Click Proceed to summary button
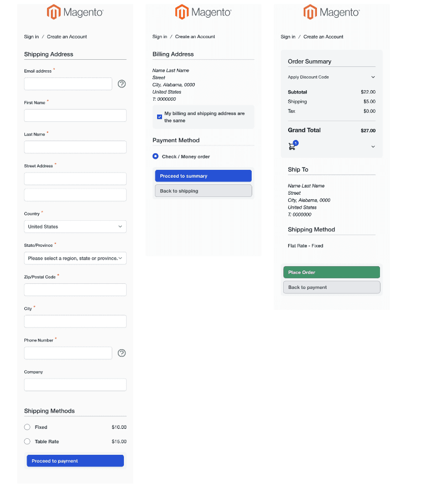The width and height of the screenshot is (448, 493). coord(203,176)
